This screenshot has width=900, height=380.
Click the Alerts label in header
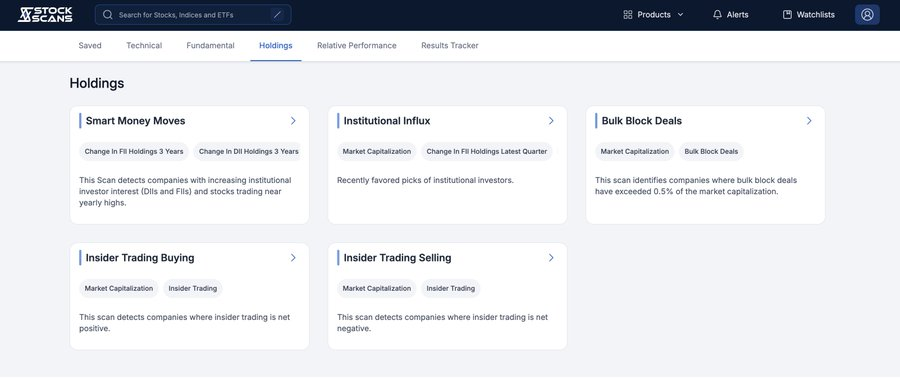point(738,15)
